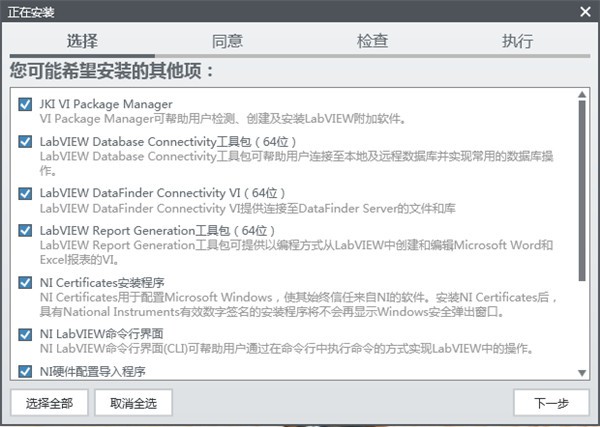Toggle NI LabVIEW命令行界面 checkbox
The image size is (600, 427).
(25, 334)
